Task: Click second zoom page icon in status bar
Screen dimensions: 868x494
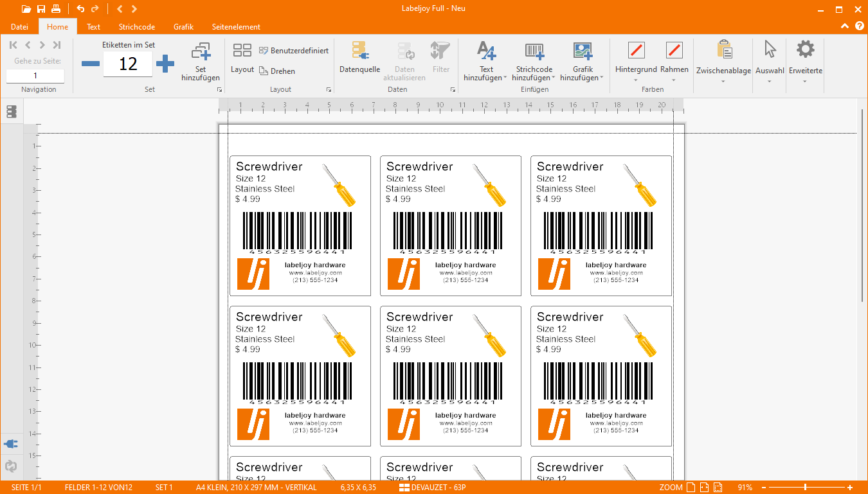Action: tap(705, 488)
